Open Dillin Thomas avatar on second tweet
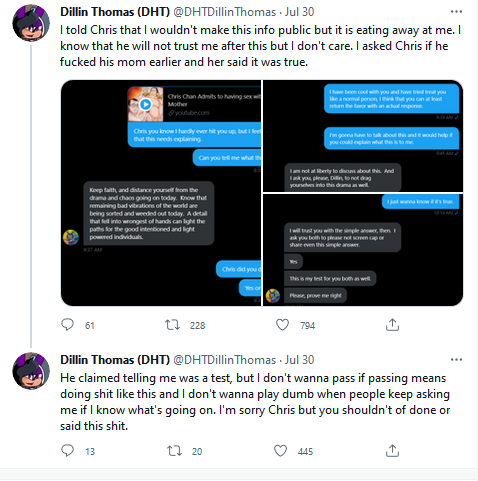The height and width of the screenshot is (481, 478). point(31,371)
